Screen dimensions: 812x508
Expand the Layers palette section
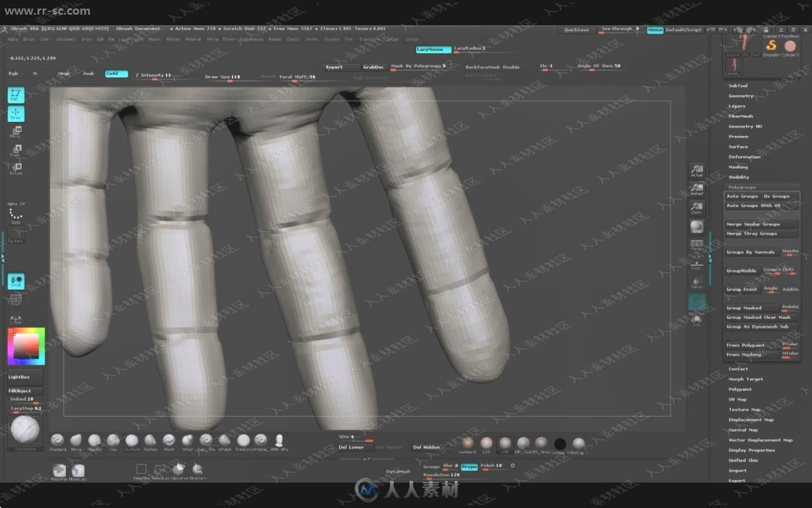pos(736,106)
